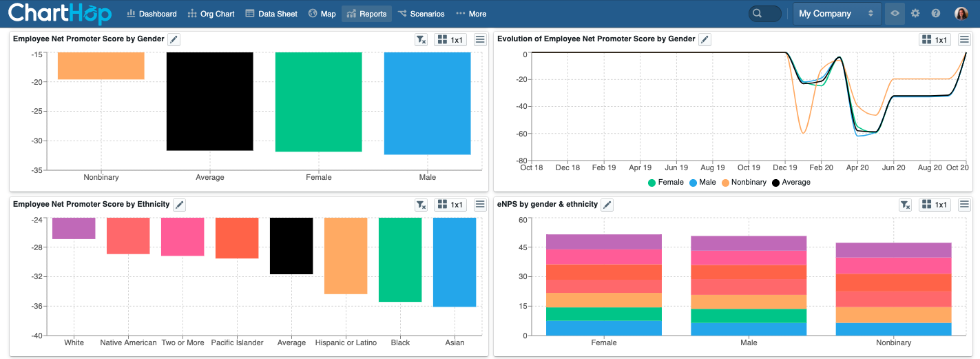Edit the Evolution of Employee Net Promoter Score chart
This screenshot has width=980, height=359.
click(x=705, y=39)
